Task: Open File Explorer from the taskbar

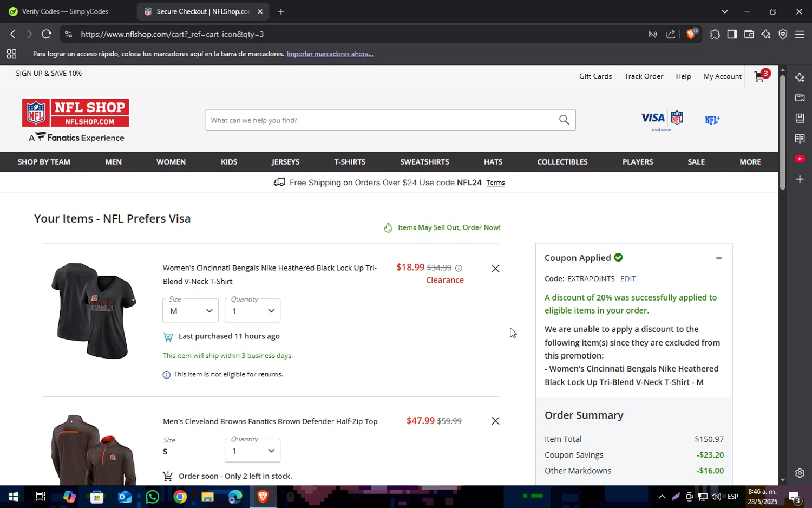Action: tap(208, 497)
